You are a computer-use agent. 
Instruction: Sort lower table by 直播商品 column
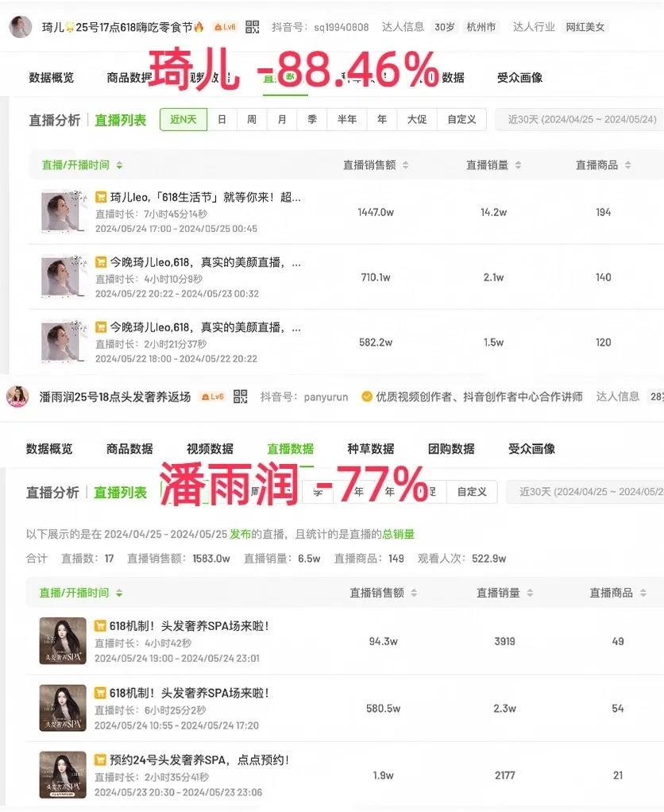(x=618, y=593)
